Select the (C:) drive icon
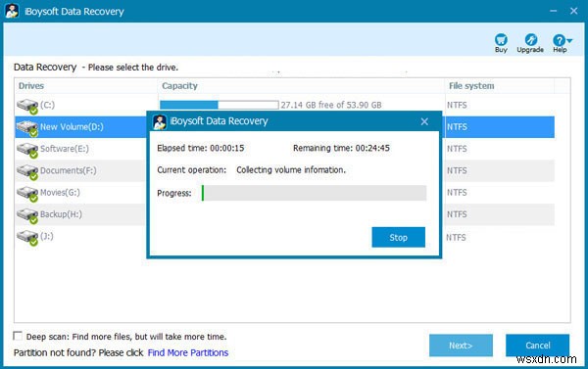The width and height of the screenshot is (588, 369). coord(27,106)
